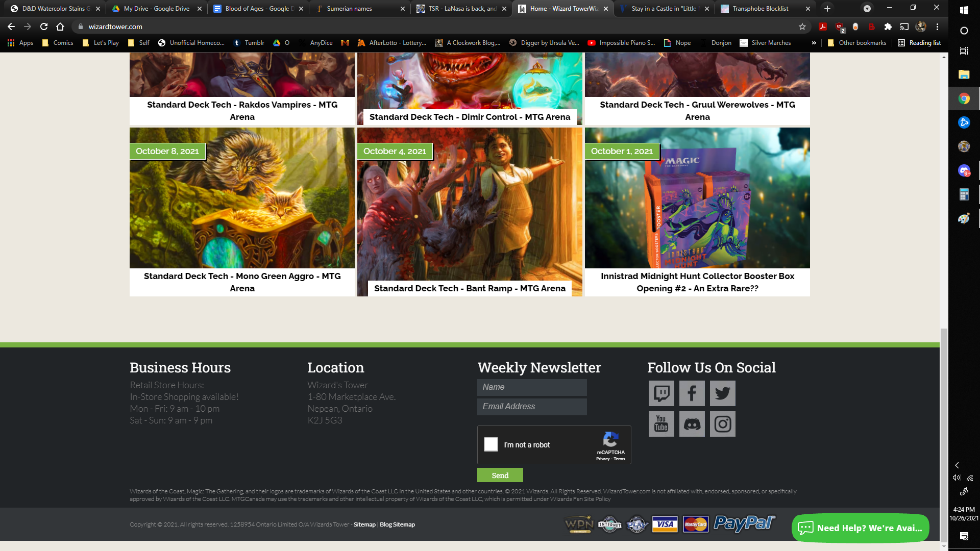980x551 pixels.
Task: Expand the bookmarks overflow chevron
Action: (814, 43)
